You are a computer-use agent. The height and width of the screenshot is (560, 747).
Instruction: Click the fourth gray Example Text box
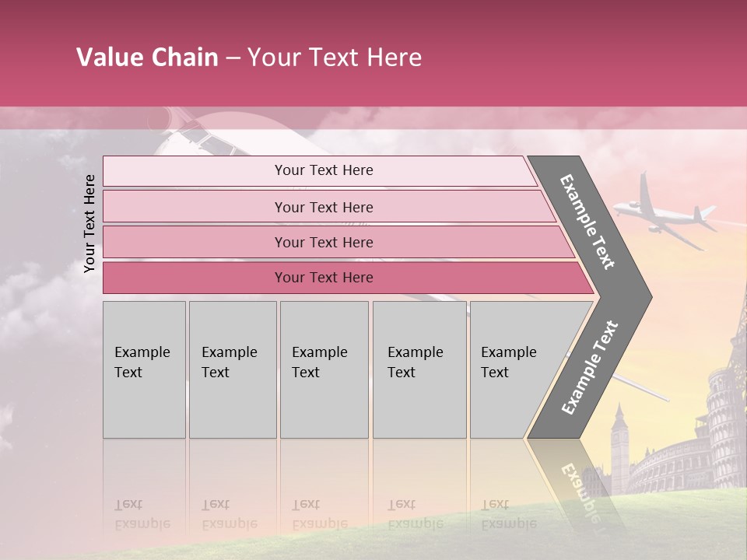[419, 369]
